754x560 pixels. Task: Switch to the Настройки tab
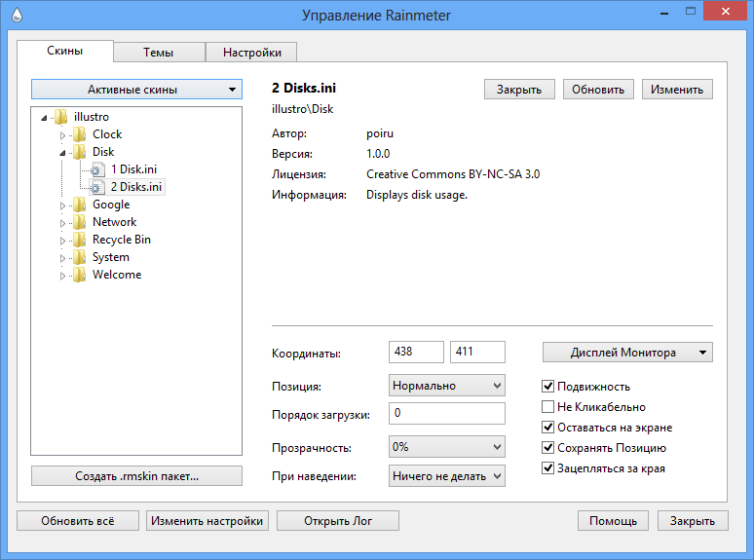click(251, 52)
